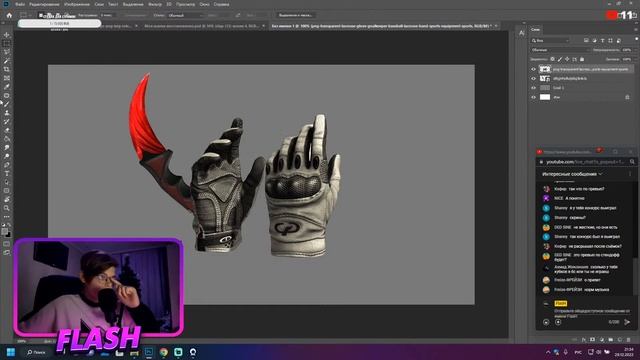
Task: Toggle layer filtering on/off switch
Action: [x=636, y=39]
